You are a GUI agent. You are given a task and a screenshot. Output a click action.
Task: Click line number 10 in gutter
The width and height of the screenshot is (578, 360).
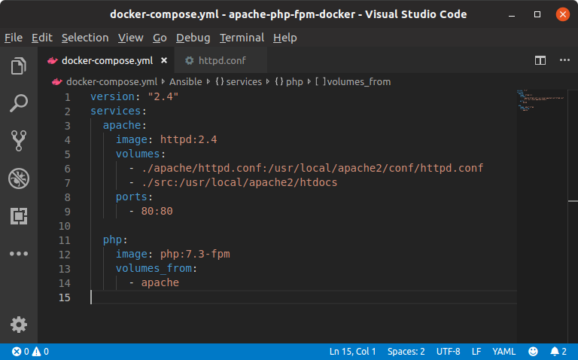pyautogui.click(x=65, y=226)
